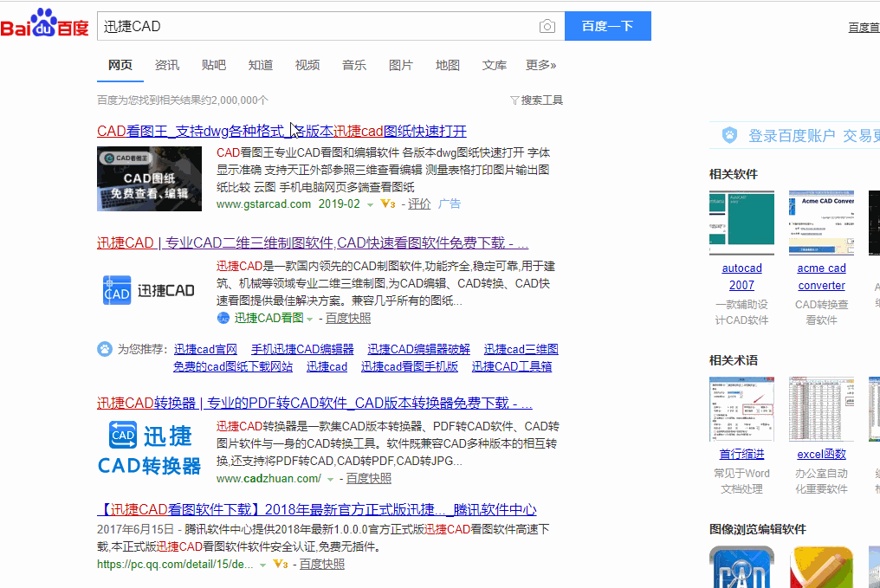Open the 百度首页 link at top right
880x588 pixels.
pos(864,27)
